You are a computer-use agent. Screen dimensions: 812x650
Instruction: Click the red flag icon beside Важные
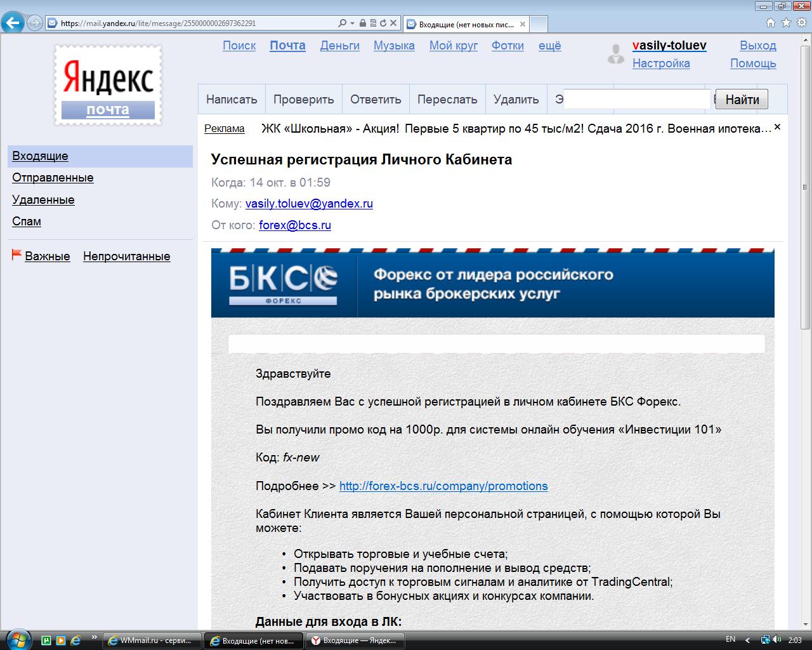(16, 255)
